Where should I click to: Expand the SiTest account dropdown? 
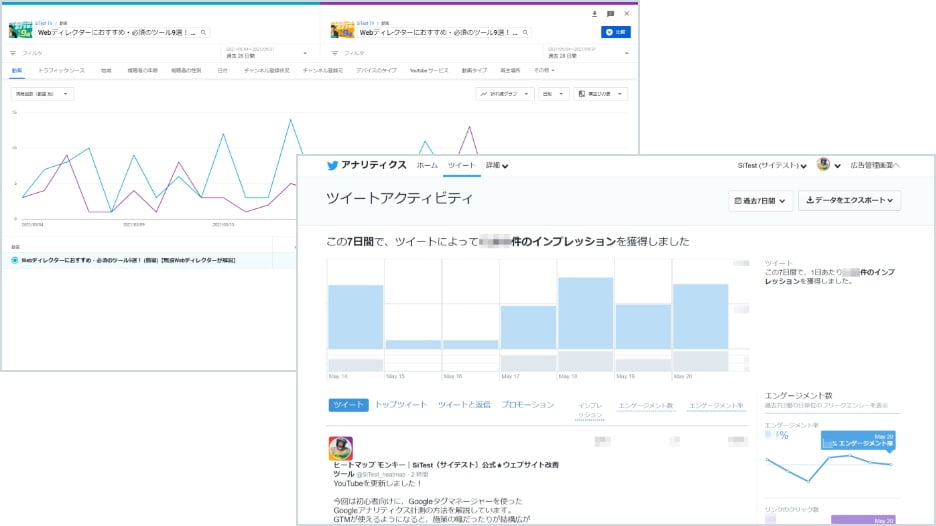tap(772, 165)
